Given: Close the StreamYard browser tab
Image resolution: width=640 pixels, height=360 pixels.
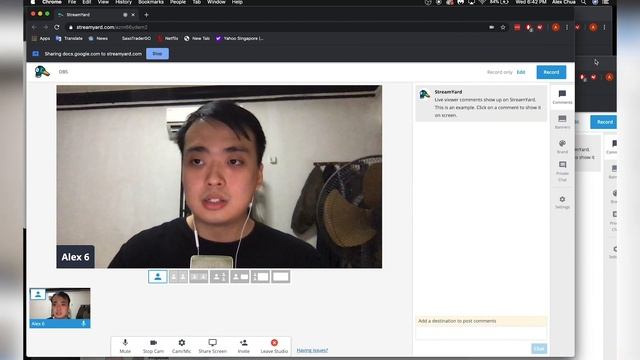Looking at the screenshot, I should coord(133,15).
